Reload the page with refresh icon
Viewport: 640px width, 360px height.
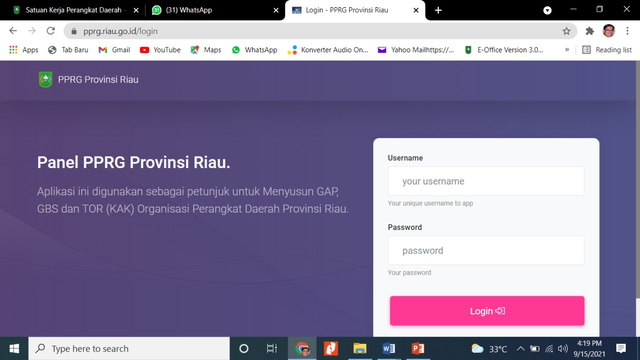[51, 31]
